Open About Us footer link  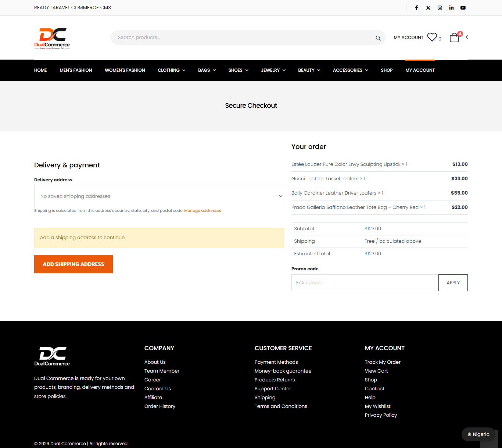coord(155,362)
